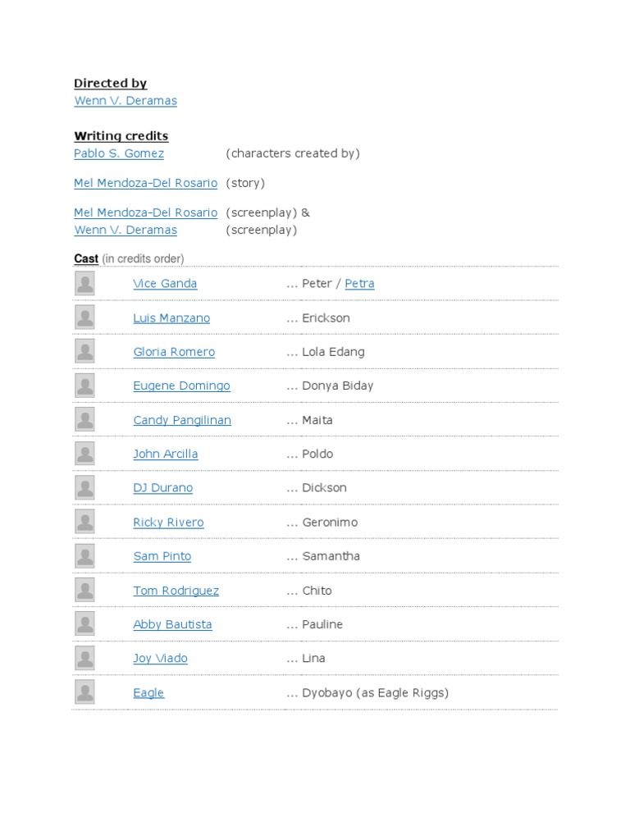Open director Wenn V. Deramas link
This screenshot has height=840, width=630.
click(x=126, y=101)
